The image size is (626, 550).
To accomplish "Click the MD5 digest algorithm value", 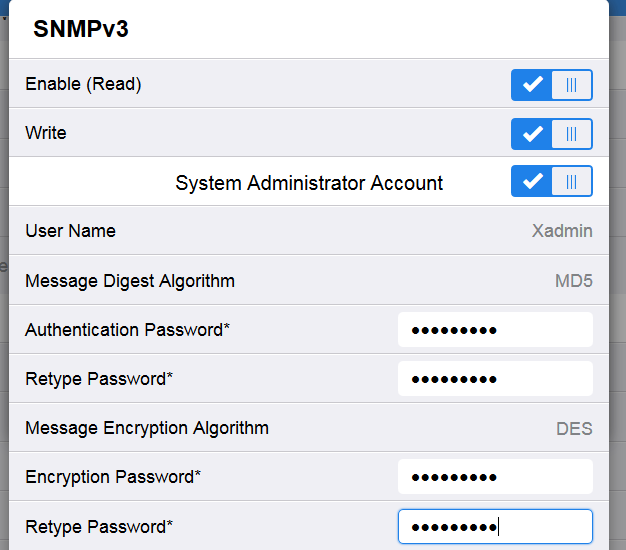I will pyautogui.click(x=574, y=281).
